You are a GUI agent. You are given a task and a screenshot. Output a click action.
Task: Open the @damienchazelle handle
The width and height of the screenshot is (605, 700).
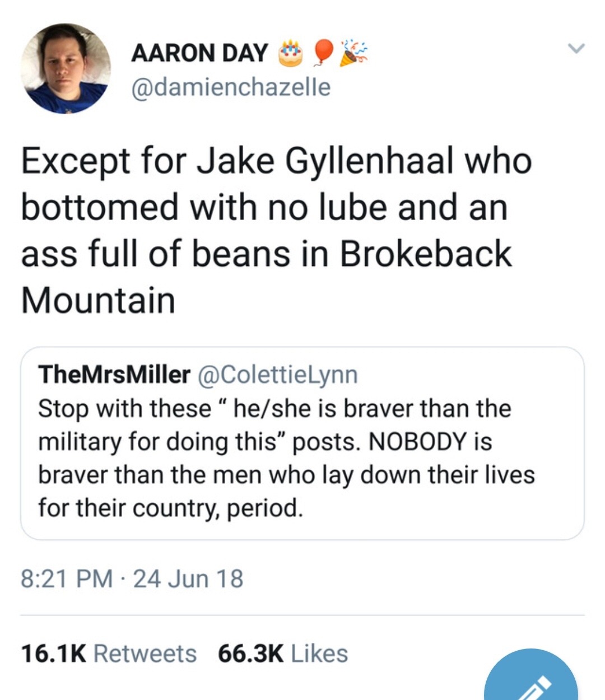230,87
